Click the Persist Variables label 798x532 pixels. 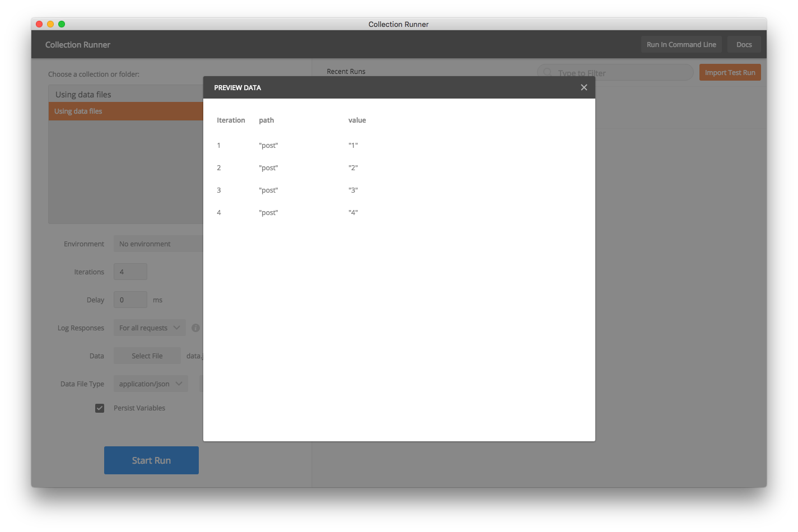click(x=139, y=408)
